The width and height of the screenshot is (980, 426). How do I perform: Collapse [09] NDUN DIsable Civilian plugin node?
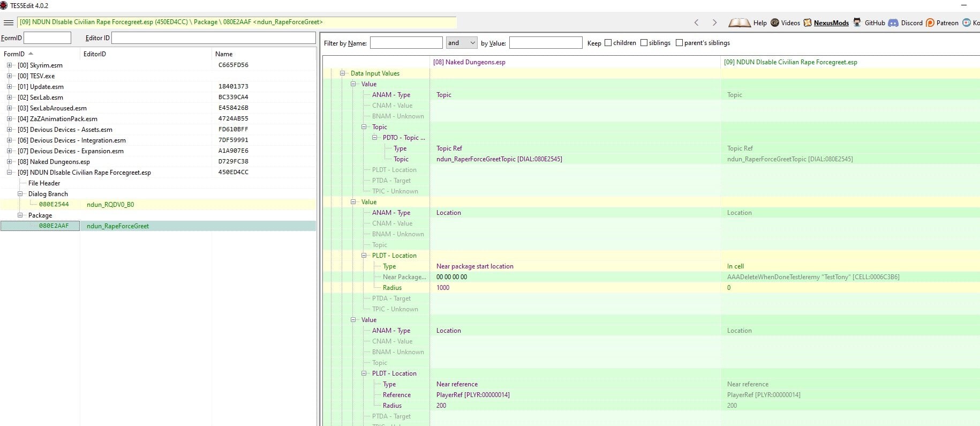tap(9, 173)
